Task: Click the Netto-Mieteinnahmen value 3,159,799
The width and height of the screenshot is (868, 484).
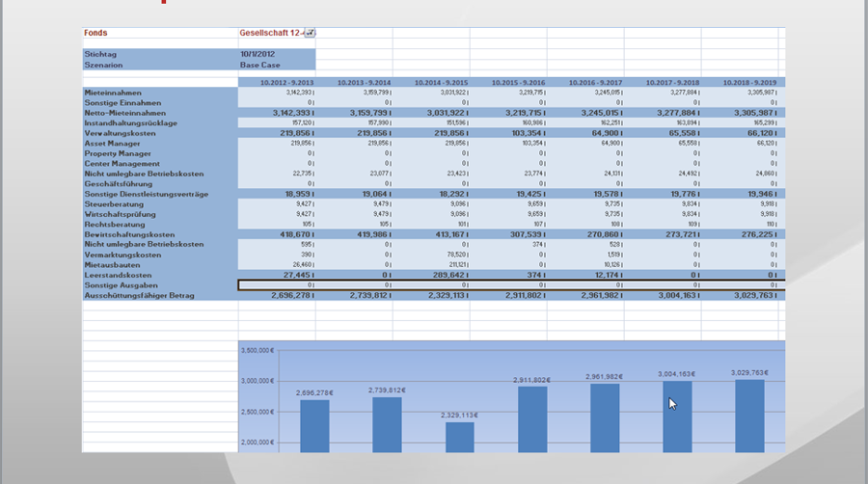Action: pyautogui.click(x=370, y=113)
